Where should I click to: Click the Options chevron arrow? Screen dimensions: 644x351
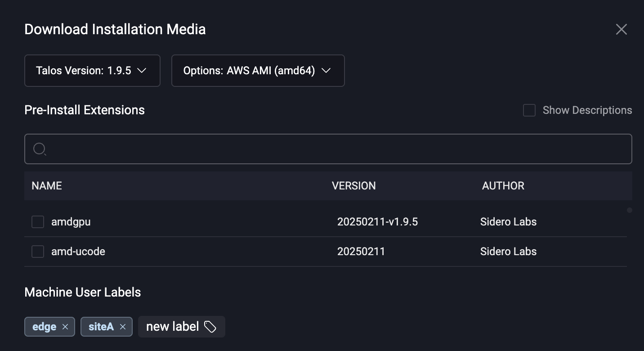[326, 71]
